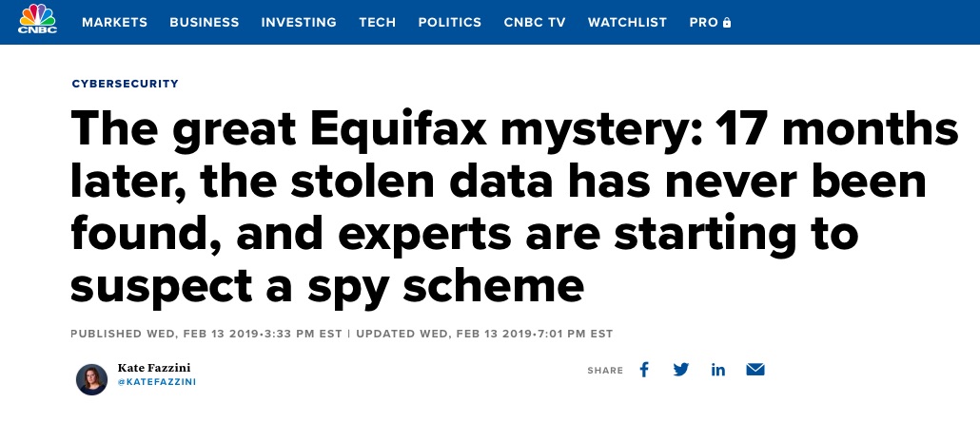Visit the @KATEFAZZINI Twitter handle link
This screenshot has width=980, height=422.
[x=157, y=381]
